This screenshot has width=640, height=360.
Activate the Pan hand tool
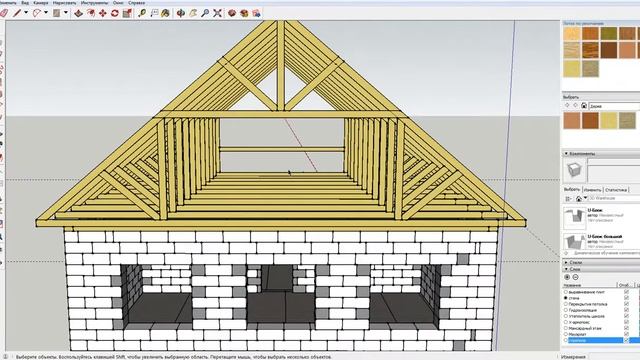tap(193, 13)
